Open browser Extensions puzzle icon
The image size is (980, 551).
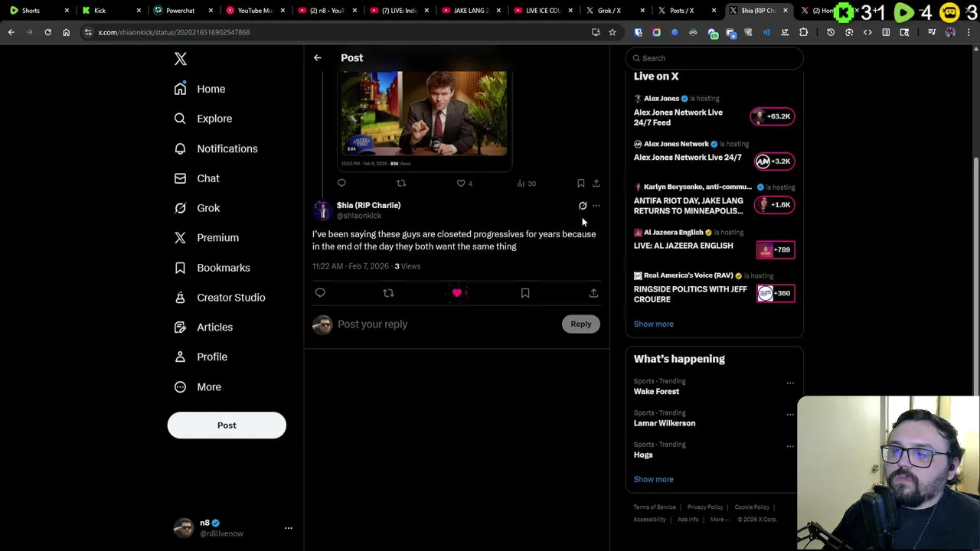click(x=803, y=32)
